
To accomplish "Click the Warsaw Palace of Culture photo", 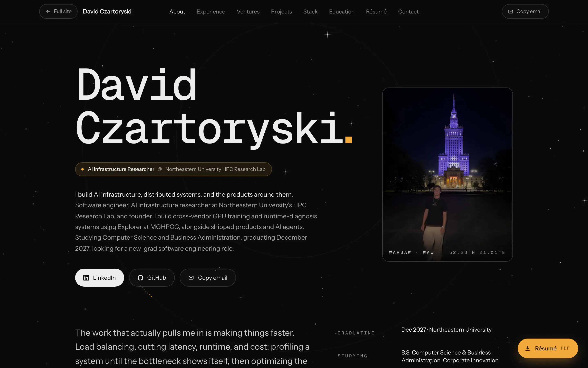I will click(x=447, y=175).
